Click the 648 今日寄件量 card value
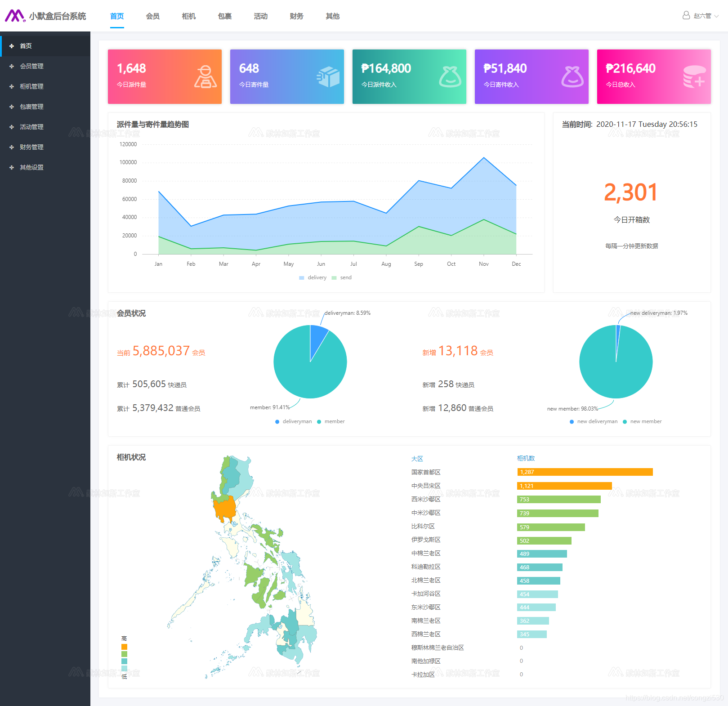Viewport: 728px width, 706px height. click(x=249, y=68)
